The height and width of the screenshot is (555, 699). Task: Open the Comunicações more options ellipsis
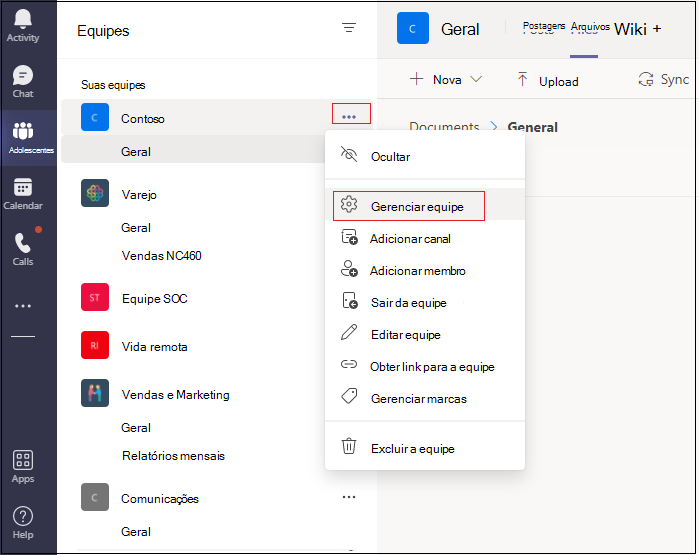point(349,497)
